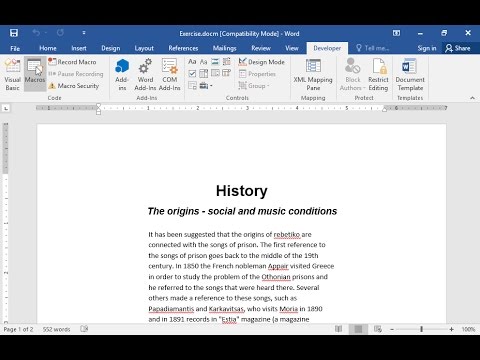Screen dimensions: 480x360
Task: Save the document with the floppy disk icon
Action: [x=14, y=33]
